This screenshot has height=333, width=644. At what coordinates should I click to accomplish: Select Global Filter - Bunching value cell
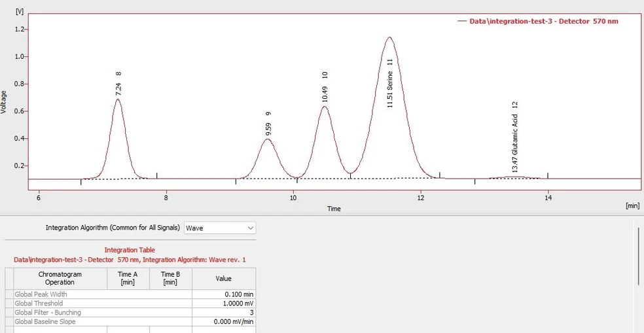(224, 313)
